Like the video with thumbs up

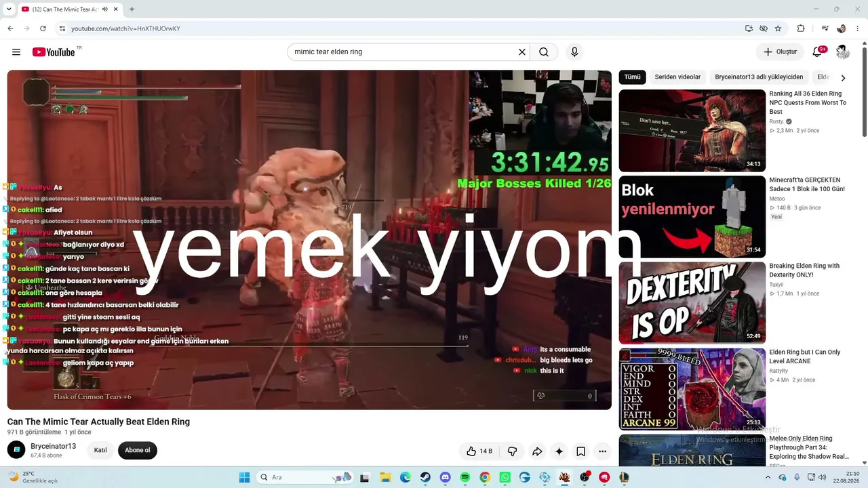click(x=479, y=451)
